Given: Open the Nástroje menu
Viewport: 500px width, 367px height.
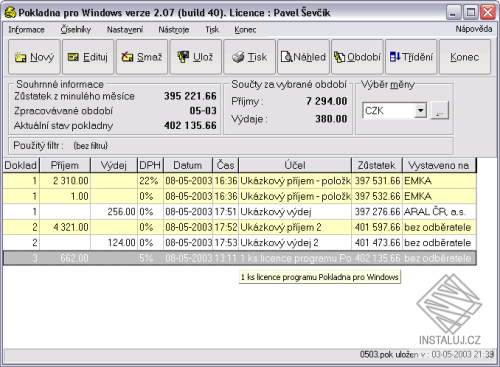Looking at the screenshot, I should pos(174,30).
